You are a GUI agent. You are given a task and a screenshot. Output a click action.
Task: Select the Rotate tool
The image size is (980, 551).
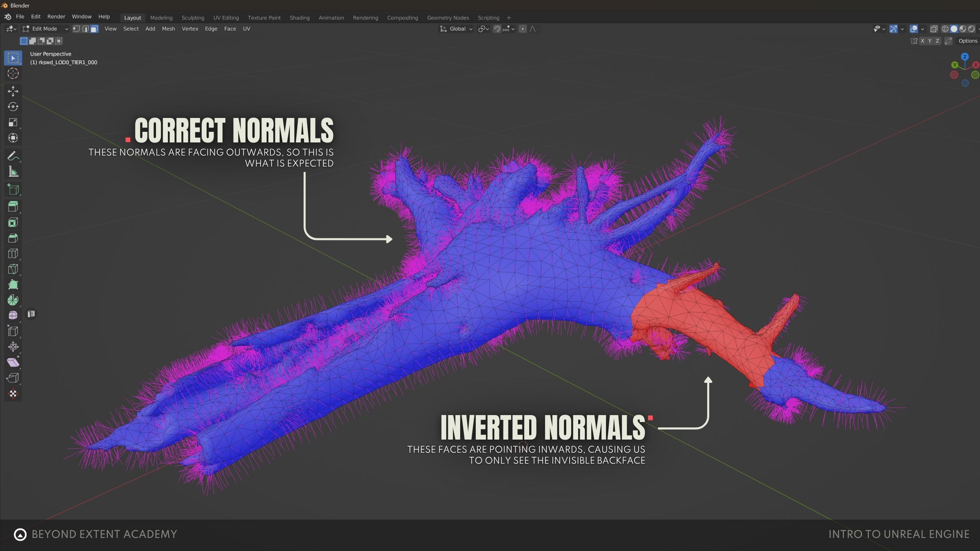click(13, 107)
